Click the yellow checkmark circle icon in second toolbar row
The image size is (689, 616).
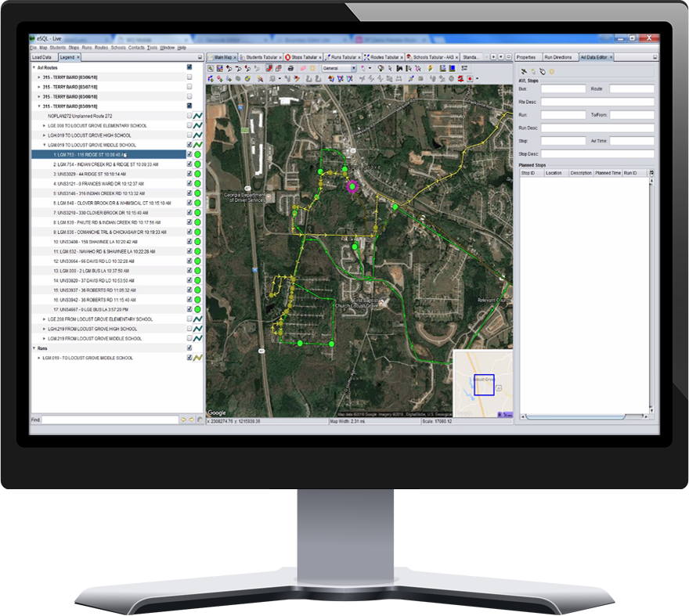[247, 78]
